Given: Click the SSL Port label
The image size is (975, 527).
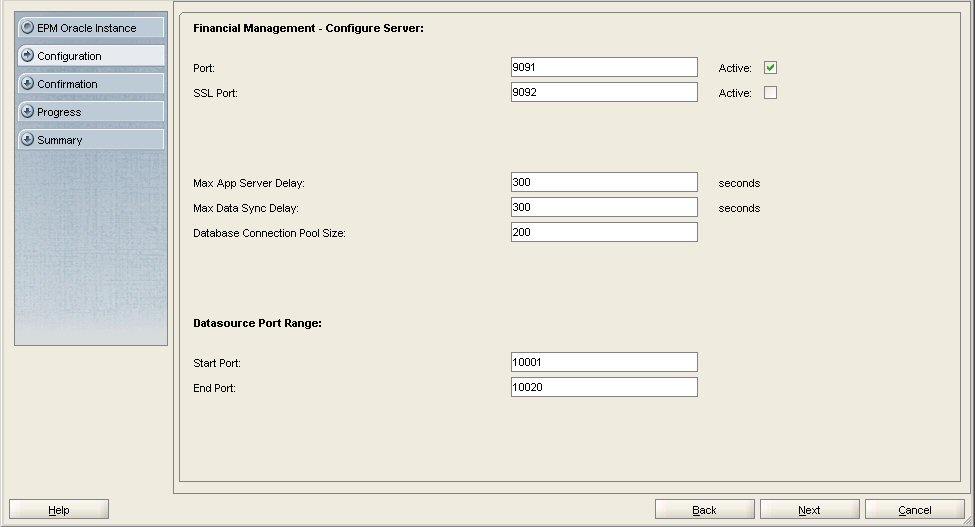Looking at the screenshot, I should click(215, 93).
